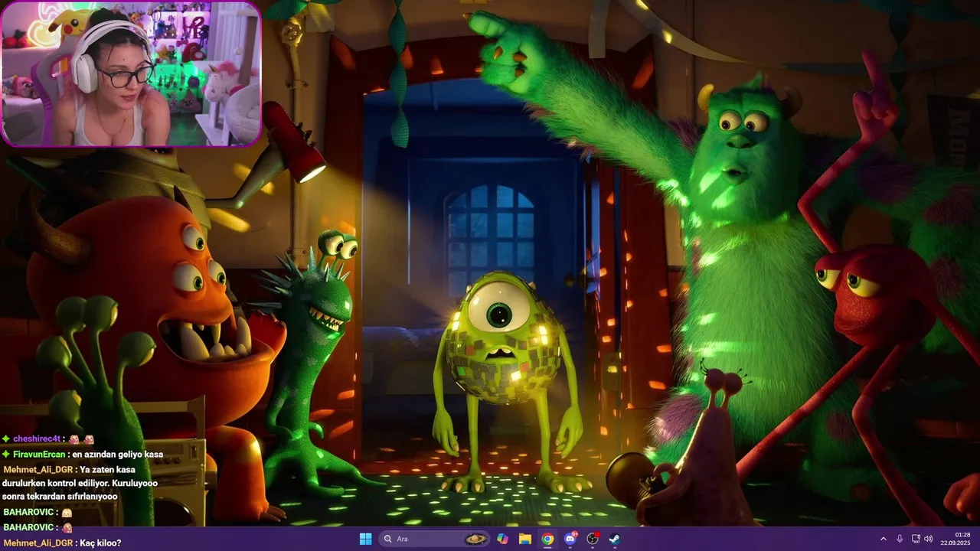
Task: Click chat username cheshirec4t
Action: click(36, 439)
